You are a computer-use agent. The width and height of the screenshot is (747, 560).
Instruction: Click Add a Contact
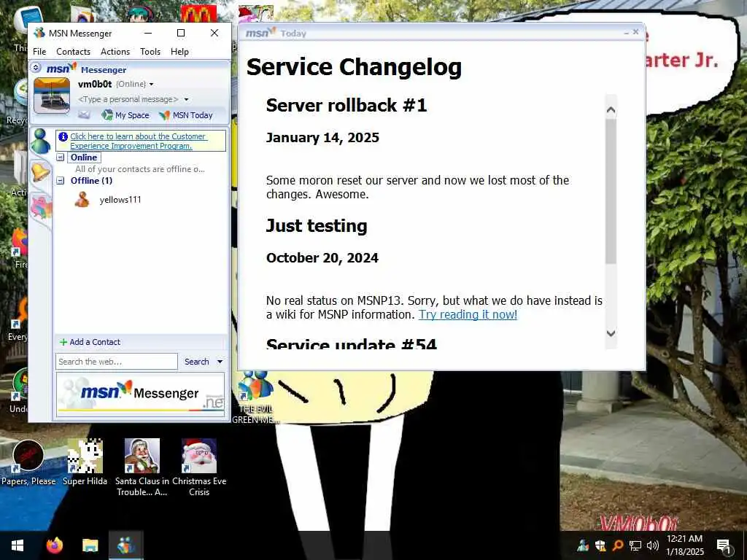(90, 342)
